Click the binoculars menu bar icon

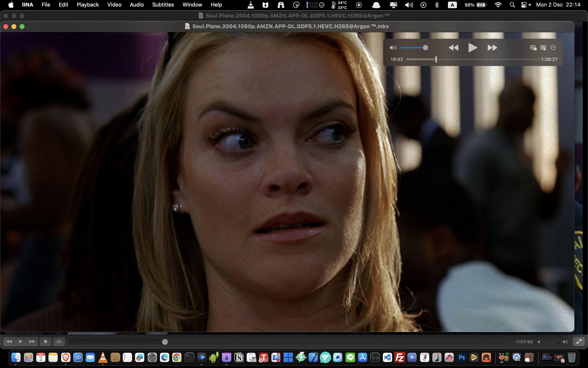pyautogui.click(x=281, y=5)
